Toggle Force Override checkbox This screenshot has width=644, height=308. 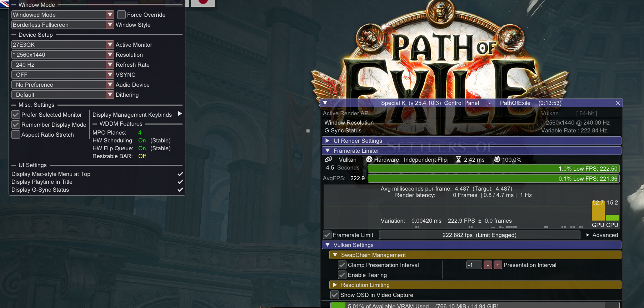pyautogui.click(x=121, y=15)
